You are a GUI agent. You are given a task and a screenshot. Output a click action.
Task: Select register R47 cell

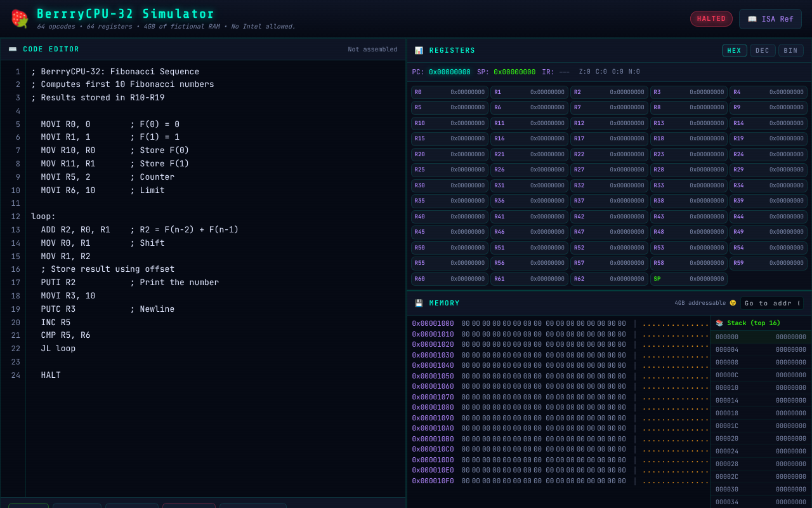tap(609, 232)
